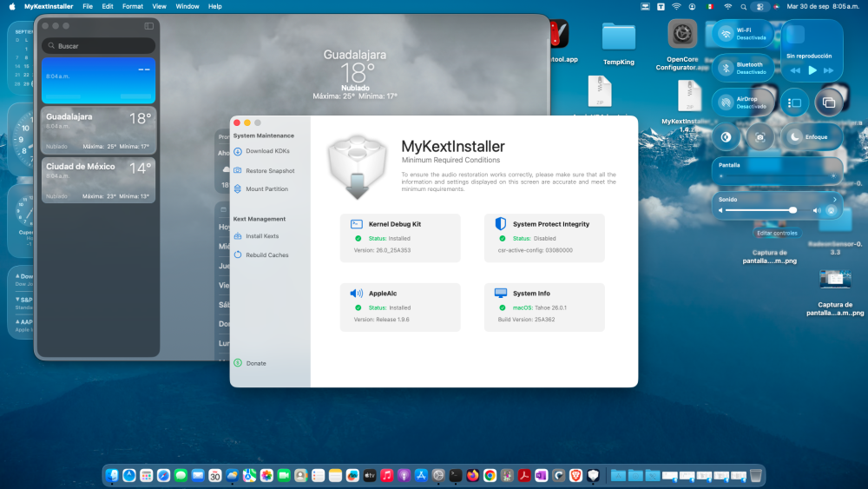The width and height of the screenshot is (868, 489).
Task: Click the System Protect Integrity shield icon
Action: pos(501,224)
